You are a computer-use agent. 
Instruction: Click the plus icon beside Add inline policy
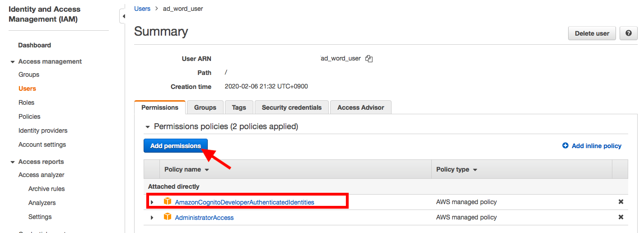tap(565, 146)
